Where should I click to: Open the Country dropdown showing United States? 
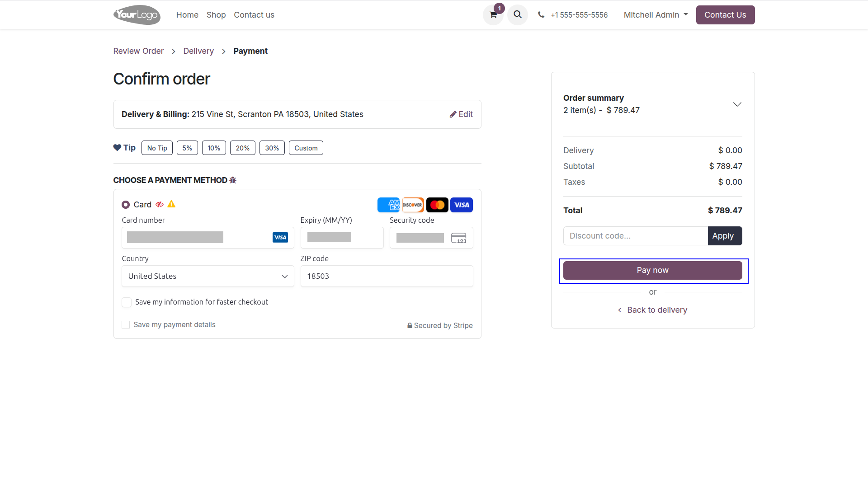[x=208, y=276]
